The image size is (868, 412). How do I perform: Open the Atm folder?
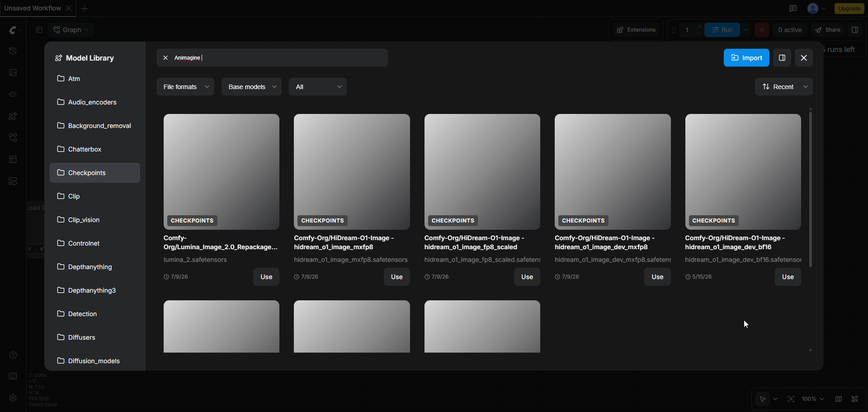pos(95,79)
